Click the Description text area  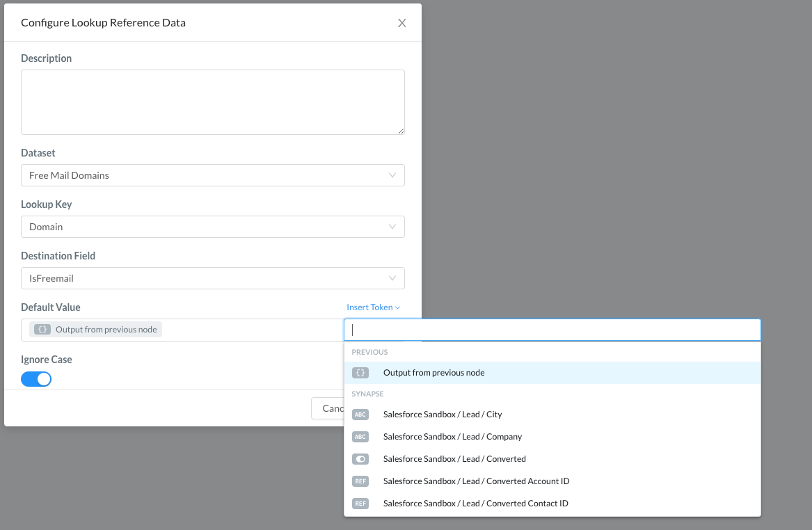coord(213,102)
